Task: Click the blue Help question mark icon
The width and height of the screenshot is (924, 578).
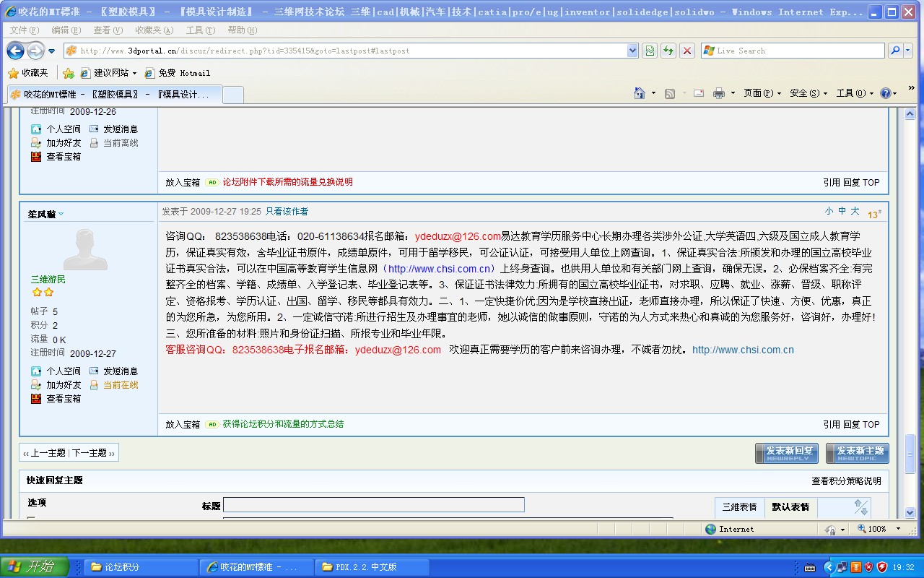Action: pyautogui.click(x=886, y=93)
